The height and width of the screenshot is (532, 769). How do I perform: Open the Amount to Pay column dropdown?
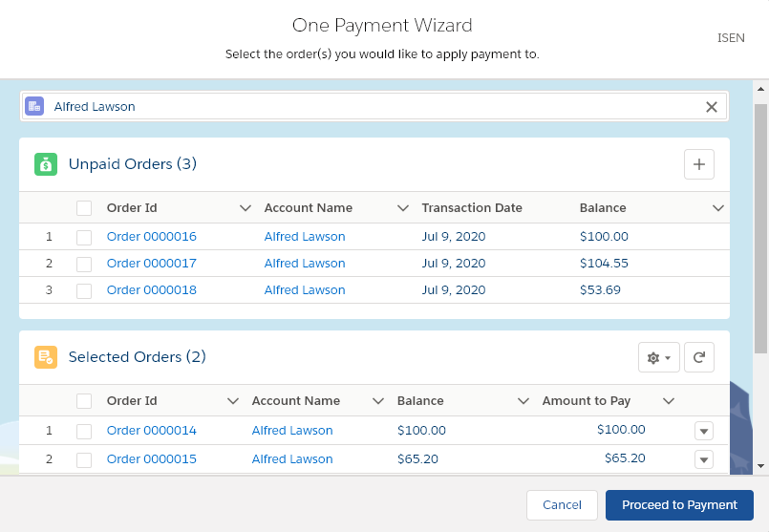pyautogui.click(x=669, y=401)
